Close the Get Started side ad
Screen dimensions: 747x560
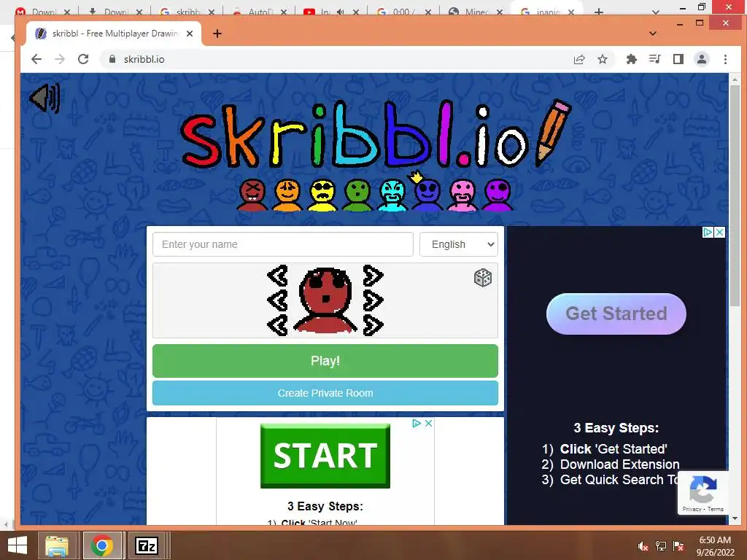click(x=720, y=233)
